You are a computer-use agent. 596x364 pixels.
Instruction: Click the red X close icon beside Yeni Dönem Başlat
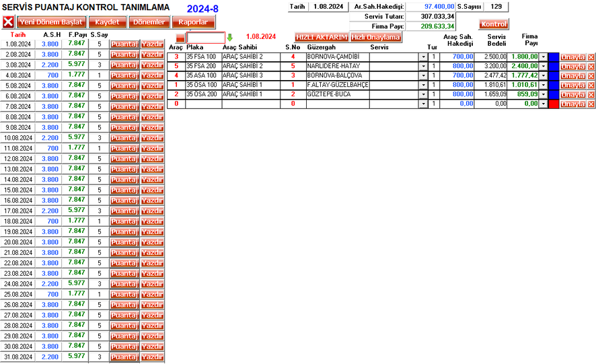click(x=9, y=22)
